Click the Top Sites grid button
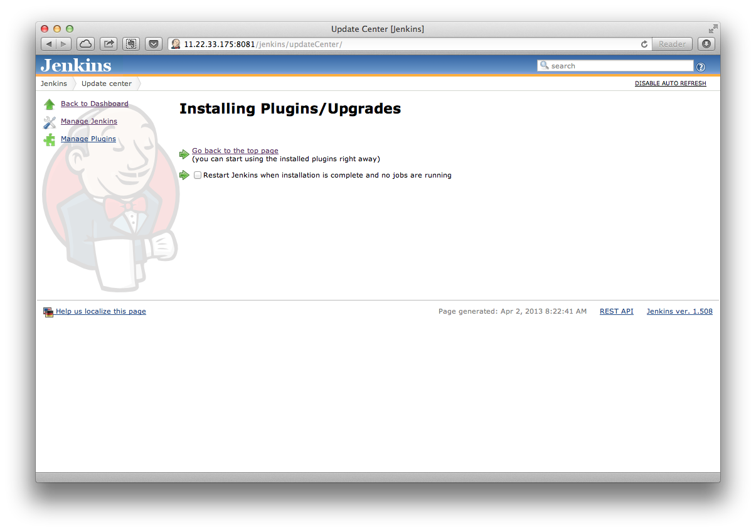The width and height of the screenshot is (756, 532). (131, 44)
